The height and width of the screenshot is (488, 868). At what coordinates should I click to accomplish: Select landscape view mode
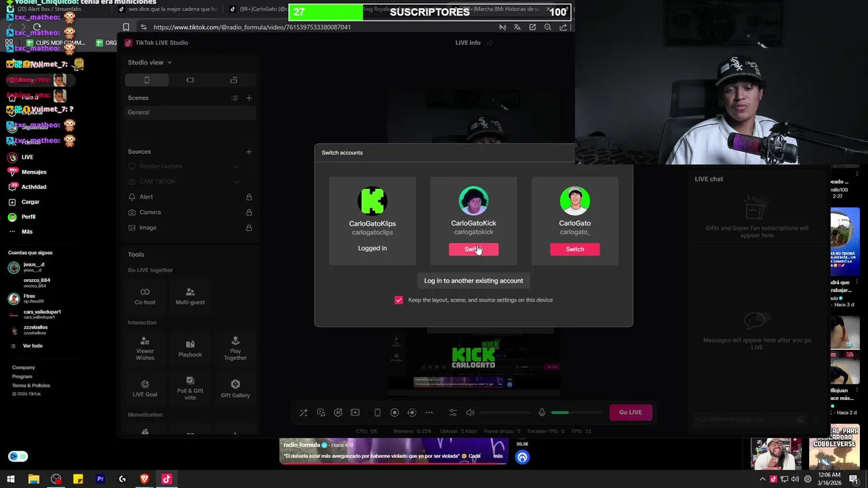pos(190,80)
